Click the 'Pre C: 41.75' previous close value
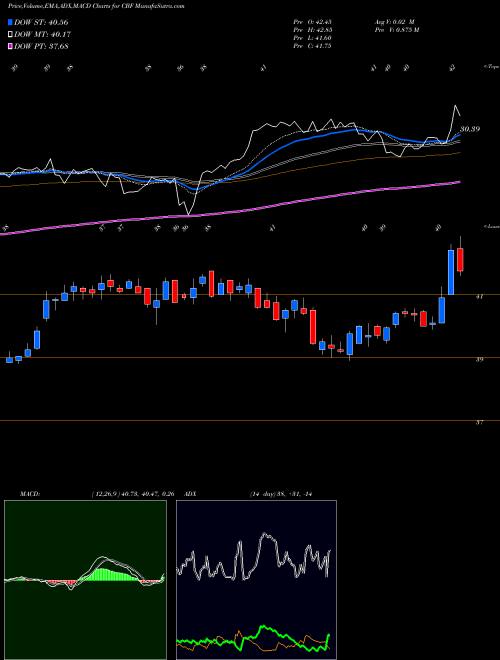The height and width of the screenshot is (660, 500). [x=313, y=46]
